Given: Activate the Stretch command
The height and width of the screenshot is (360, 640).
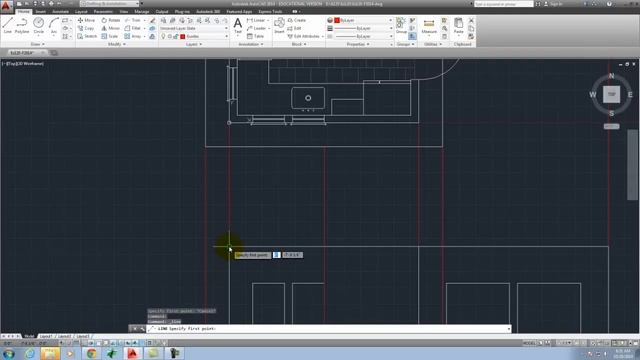Looking at the screenshot, I should click(x=87, y=36).
